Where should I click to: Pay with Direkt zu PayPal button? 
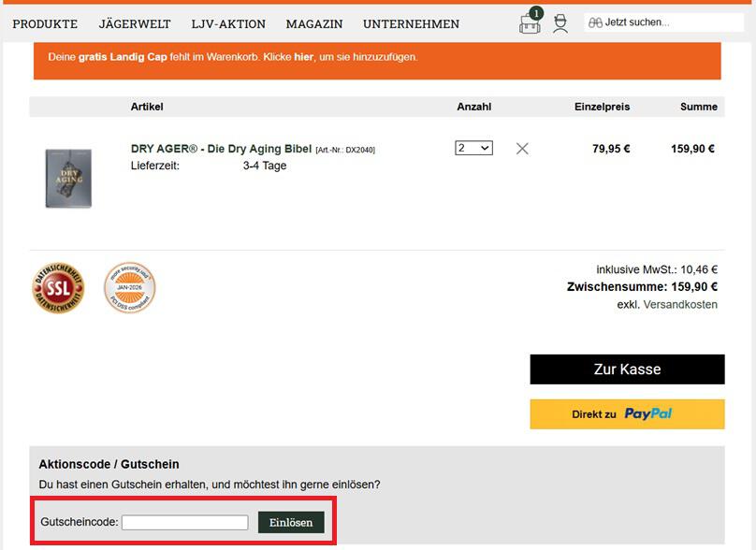627,414
